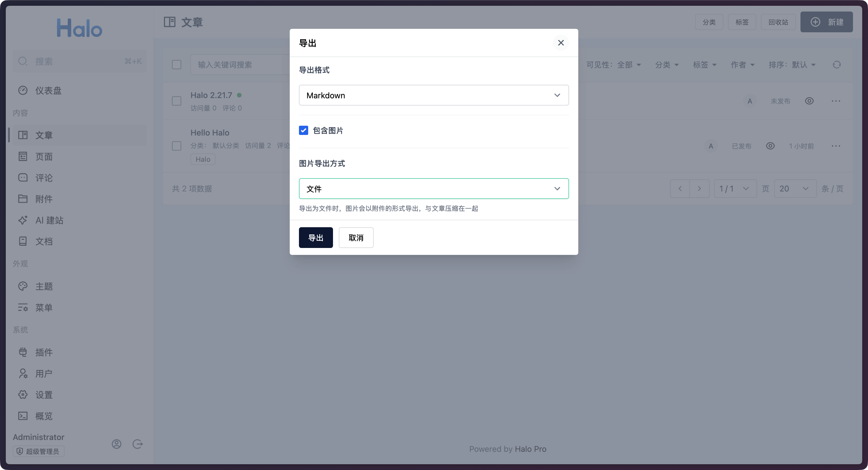The image size is (868, 470).
Task: Toggle the select-all checkbox in the list header
Action: (x=177, y=65)
